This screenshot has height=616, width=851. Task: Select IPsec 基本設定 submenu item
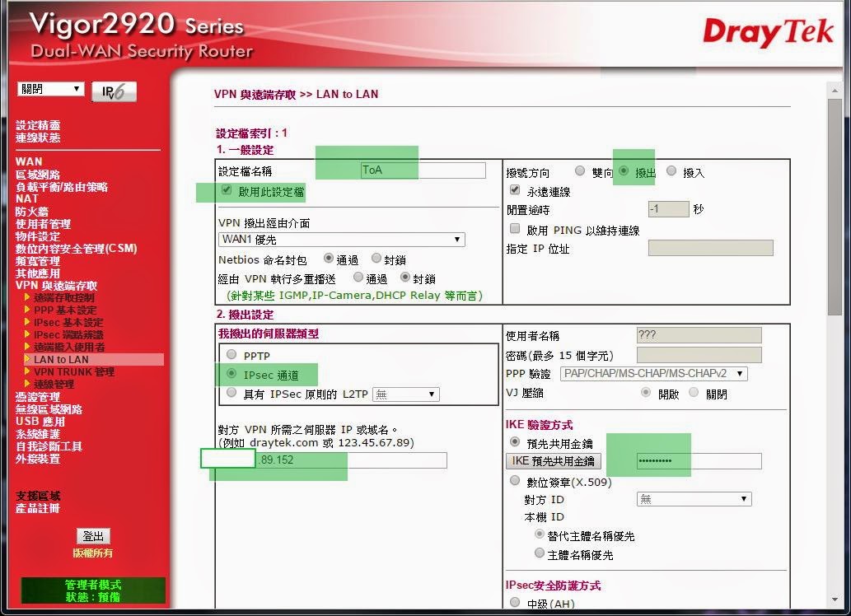click(x=68, y=322)
